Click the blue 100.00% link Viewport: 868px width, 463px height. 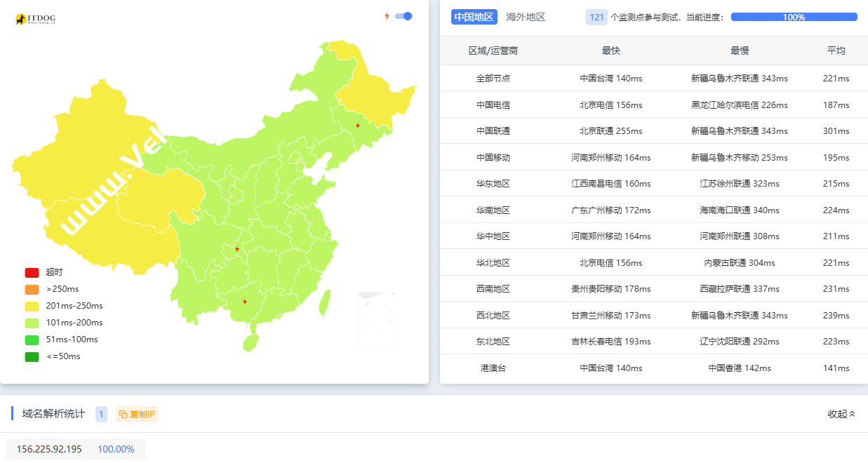pos(116,448)
